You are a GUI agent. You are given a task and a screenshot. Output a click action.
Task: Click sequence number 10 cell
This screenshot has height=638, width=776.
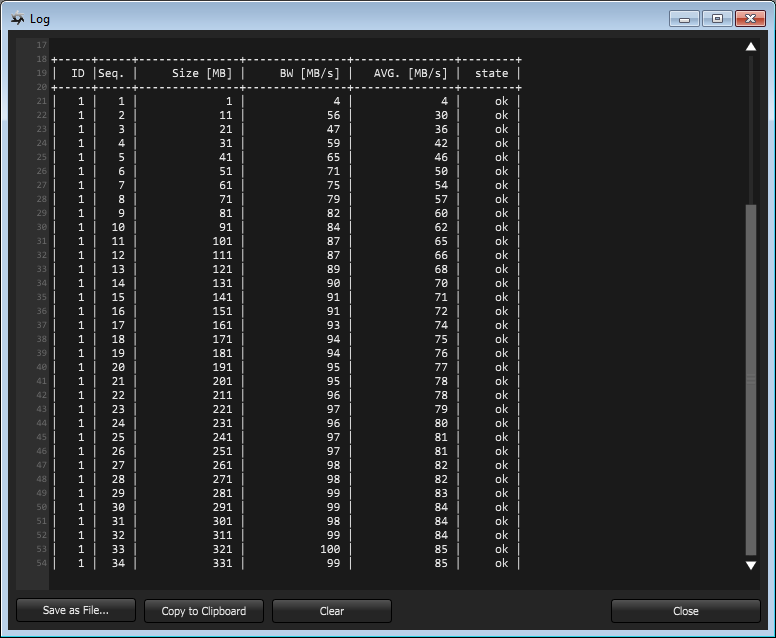pyautogui.click(x=118, y=227)
